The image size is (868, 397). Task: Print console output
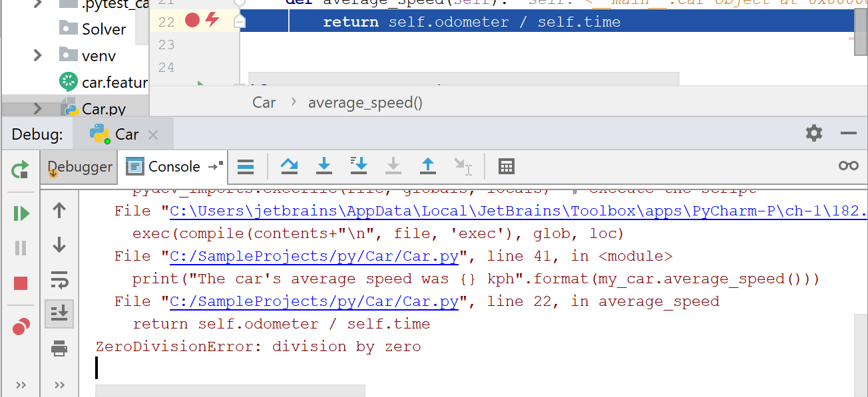(59, 348)
